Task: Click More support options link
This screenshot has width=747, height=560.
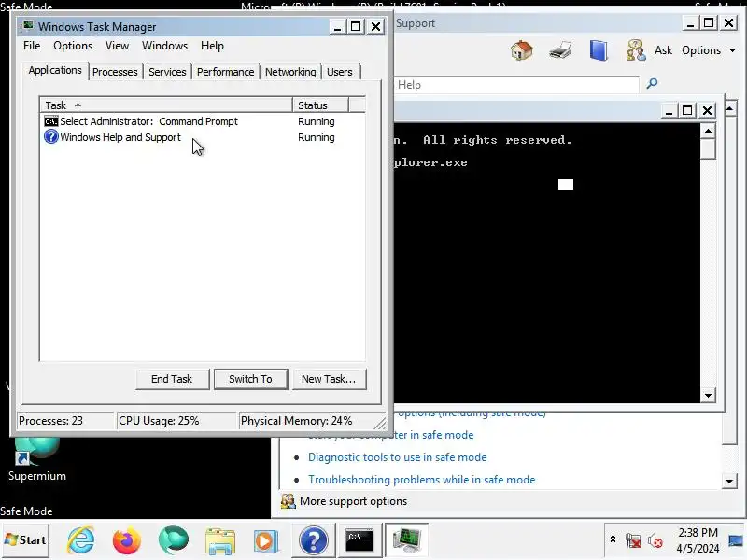Action: (x=353, y=501)
